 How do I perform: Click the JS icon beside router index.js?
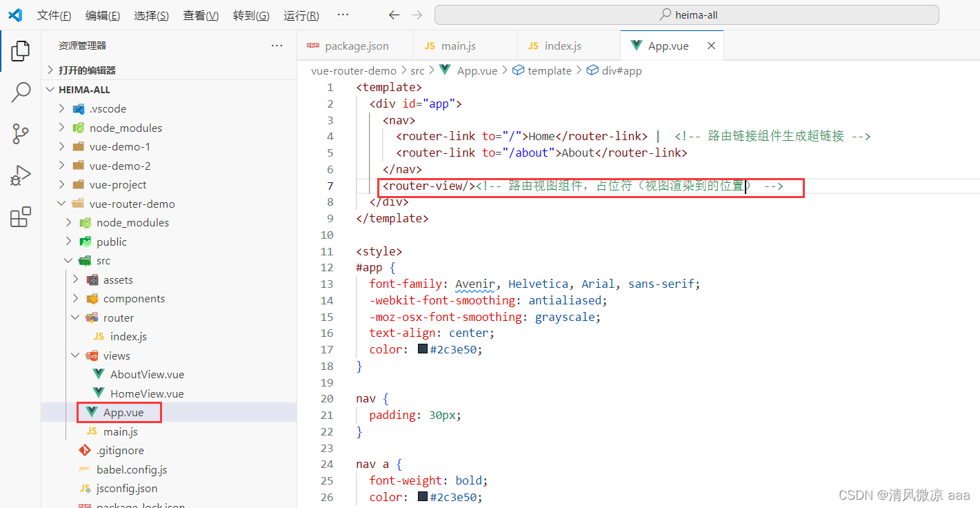pos(99,337)
